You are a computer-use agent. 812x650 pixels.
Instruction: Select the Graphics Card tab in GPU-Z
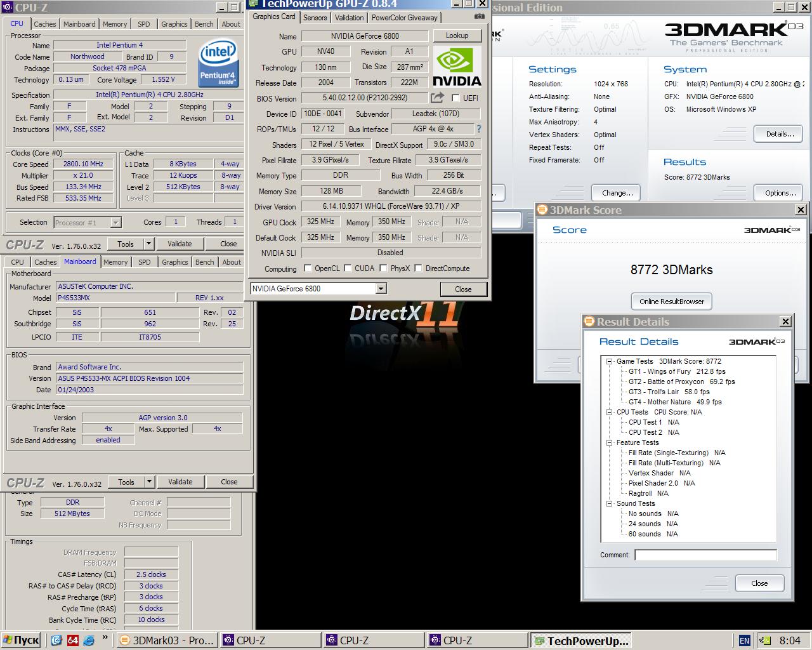[274, 17]
